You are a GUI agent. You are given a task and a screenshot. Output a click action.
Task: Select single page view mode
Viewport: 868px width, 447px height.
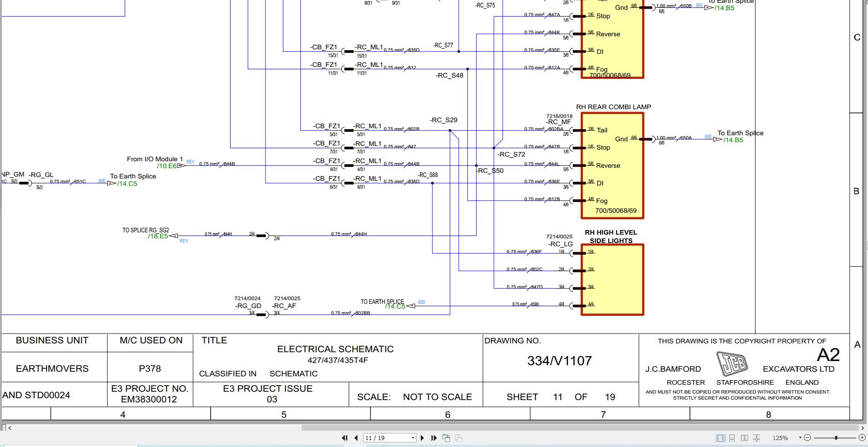721,437
